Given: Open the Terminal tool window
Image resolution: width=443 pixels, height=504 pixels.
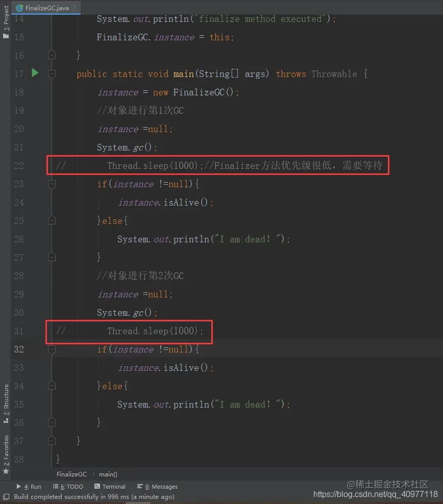Looking at the screenshot, I should 110,487.
